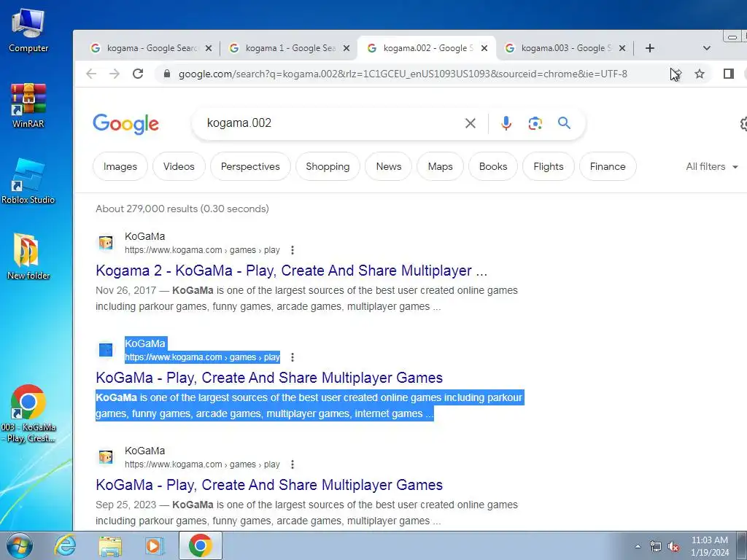Search by image with Google Lens icon
This screenshot has width=747, height=560.
535,123
